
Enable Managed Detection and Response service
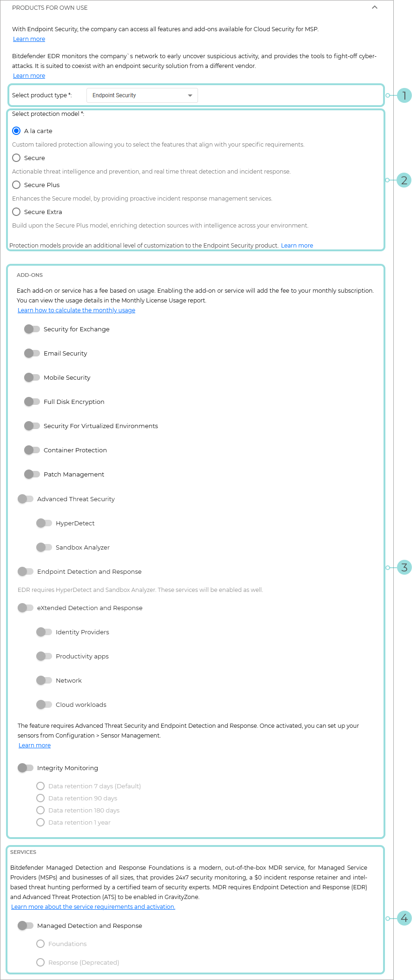(x=26, y=926)
